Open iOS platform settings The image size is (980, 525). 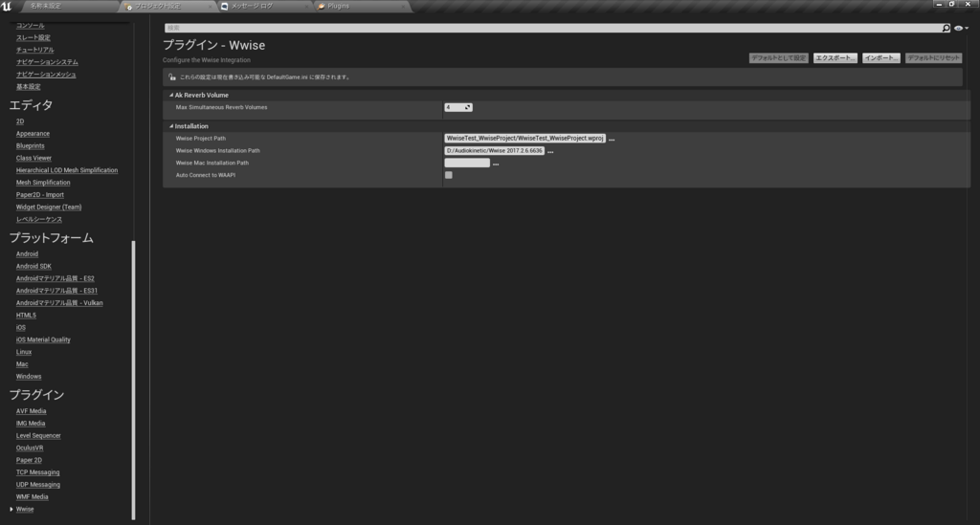pos(21,328)
